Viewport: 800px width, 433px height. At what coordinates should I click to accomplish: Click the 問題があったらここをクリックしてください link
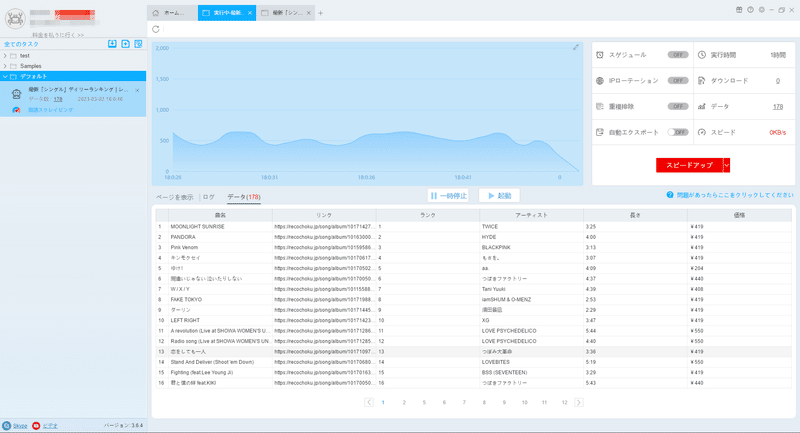tap(735, 195)
